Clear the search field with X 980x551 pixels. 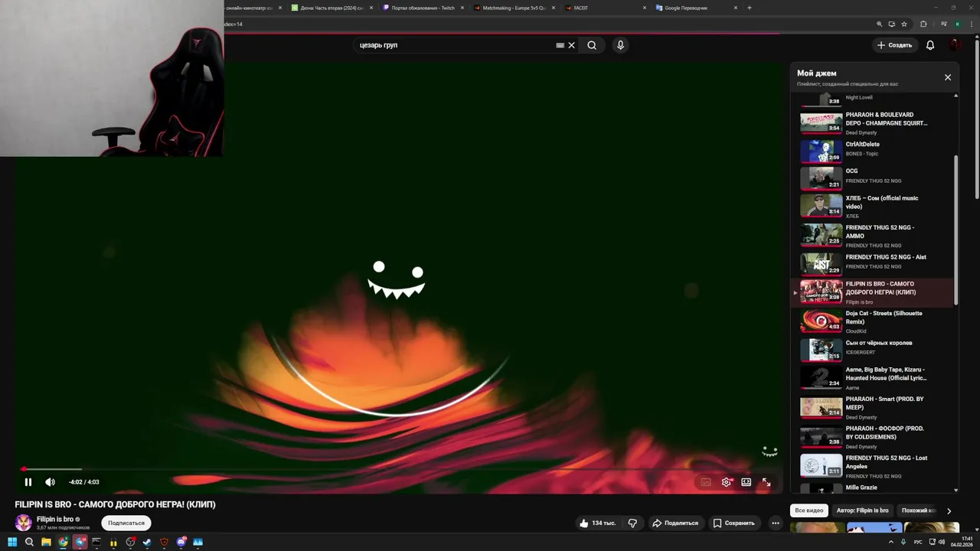(x=571, y=45)
